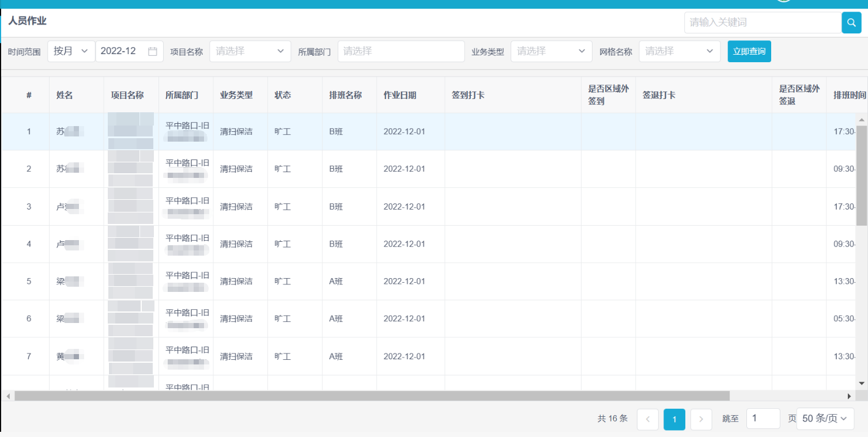This screenshot has width=868, height=437.
Task: Click 旷工 status in row 2
Action: (x=282, y=169)
